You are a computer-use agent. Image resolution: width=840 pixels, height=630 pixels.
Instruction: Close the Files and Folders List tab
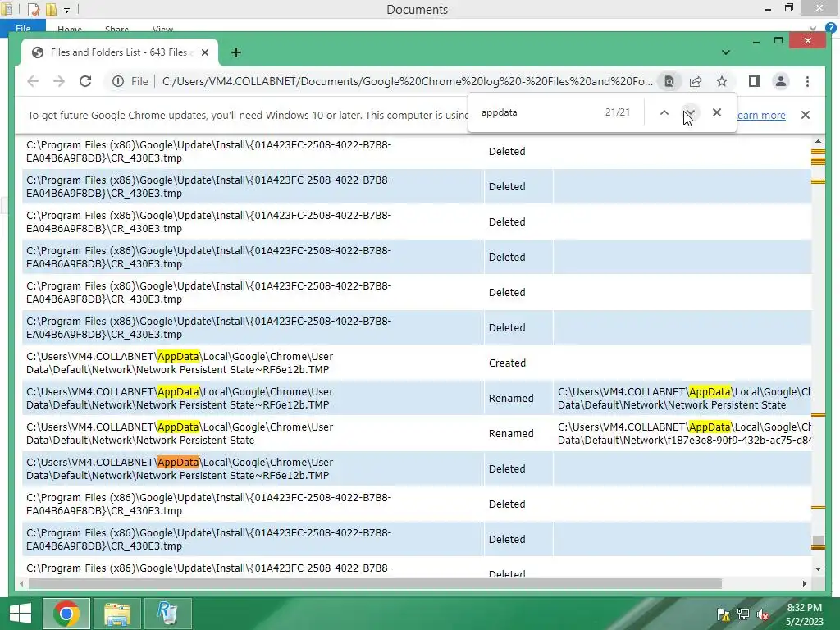point(204,52)
